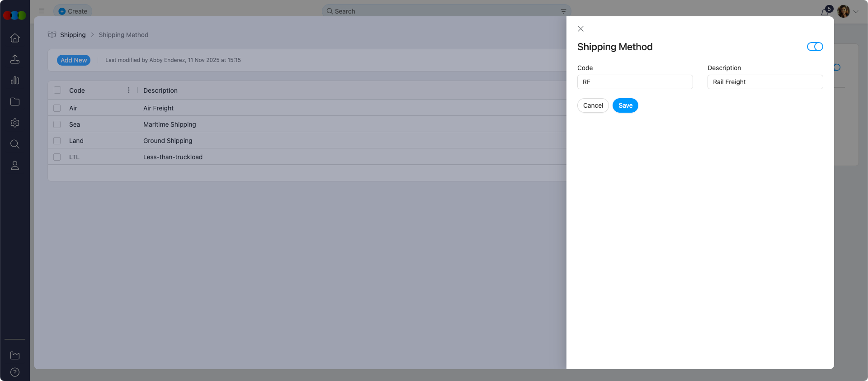Viewport: 868px width, 381px height.
Task: Select all rows with header checkbox
Action: (x=57, y=90)
